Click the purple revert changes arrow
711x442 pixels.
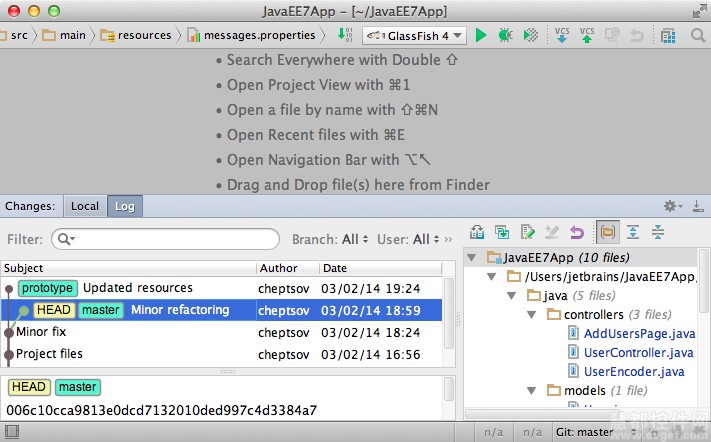coord(577,232)
